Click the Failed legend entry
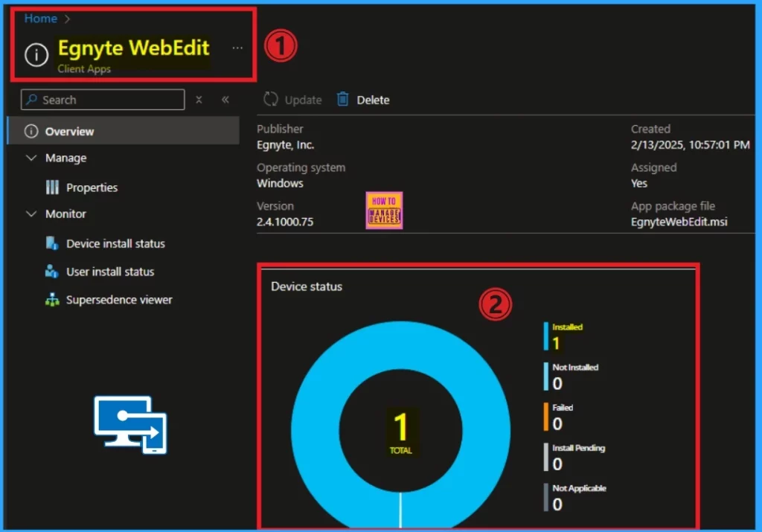This screenshot has width=762, height=532. click(x=559, y=417)
